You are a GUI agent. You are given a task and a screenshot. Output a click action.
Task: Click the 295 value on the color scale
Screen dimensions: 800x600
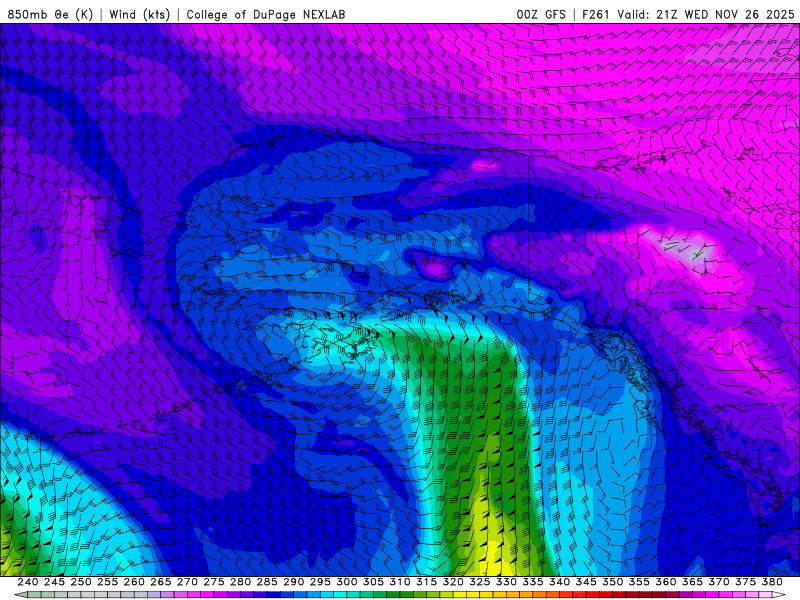[320, 582]
